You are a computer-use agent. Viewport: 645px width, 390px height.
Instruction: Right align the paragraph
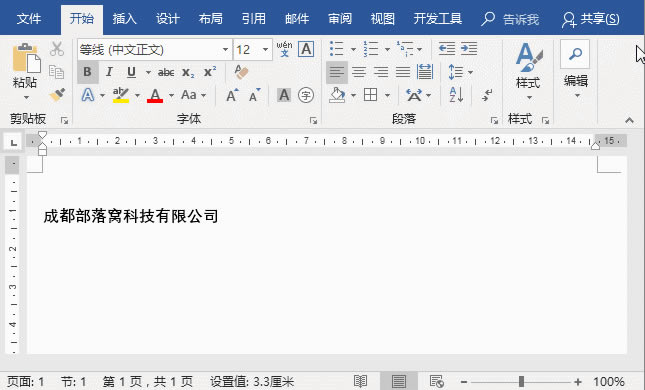coord(381,72)
